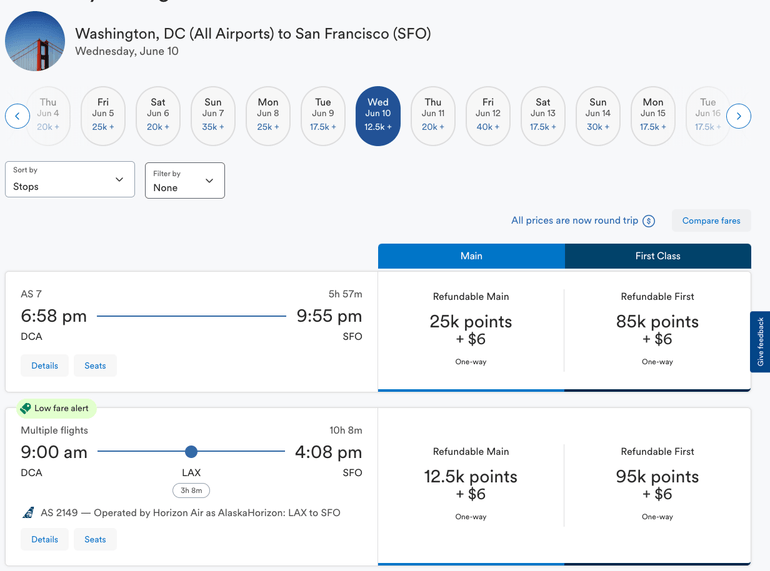
Task: Open the Sort by Stops dropdown
Action: click(x=70, y=180)
